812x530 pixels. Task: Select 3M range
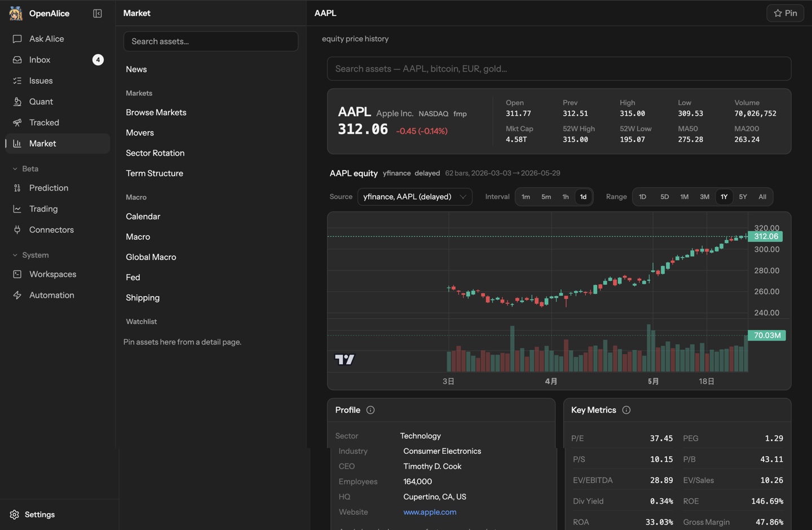pos(704,197)
